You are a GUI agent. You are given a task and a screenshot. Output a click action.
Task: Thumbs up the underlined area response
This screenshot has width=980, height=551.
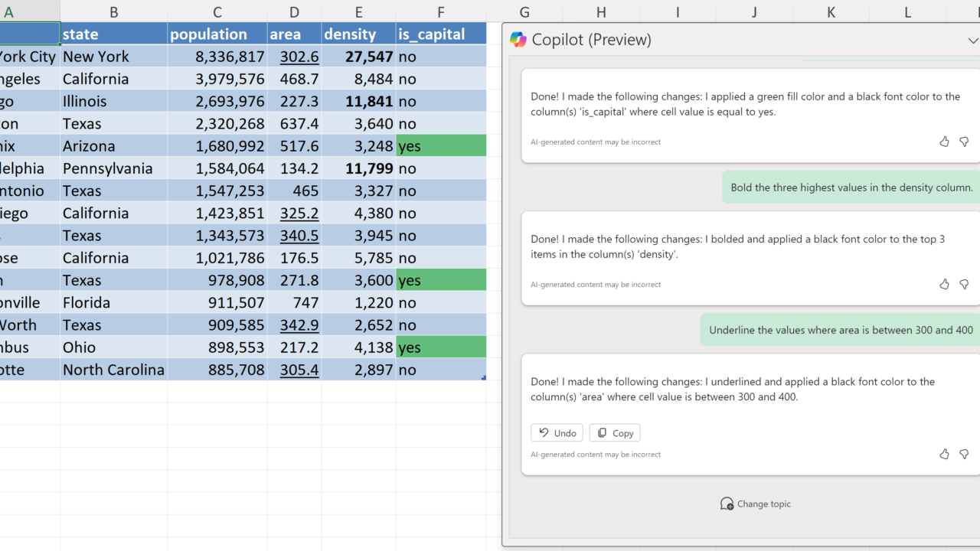(x=944, y=454)
